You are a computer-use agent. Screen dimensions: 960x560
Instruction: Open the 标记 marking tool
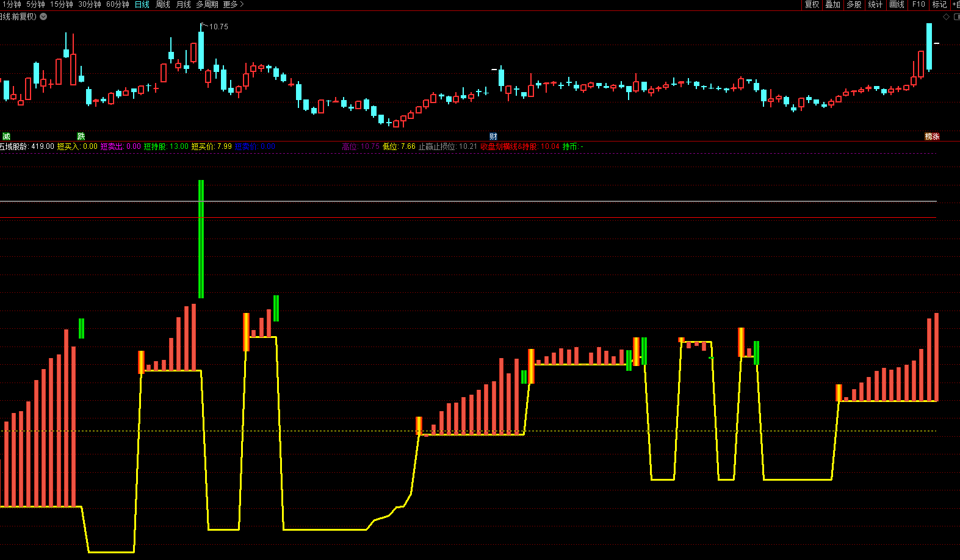click(939, 4)
